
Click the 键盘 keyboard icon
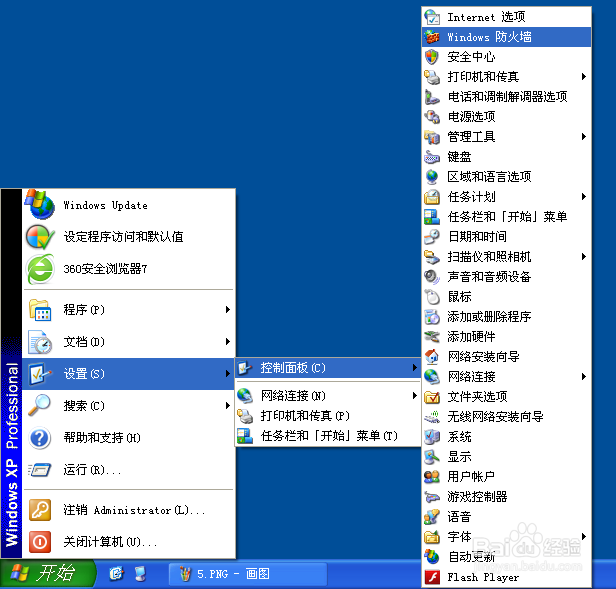[432, 157]
